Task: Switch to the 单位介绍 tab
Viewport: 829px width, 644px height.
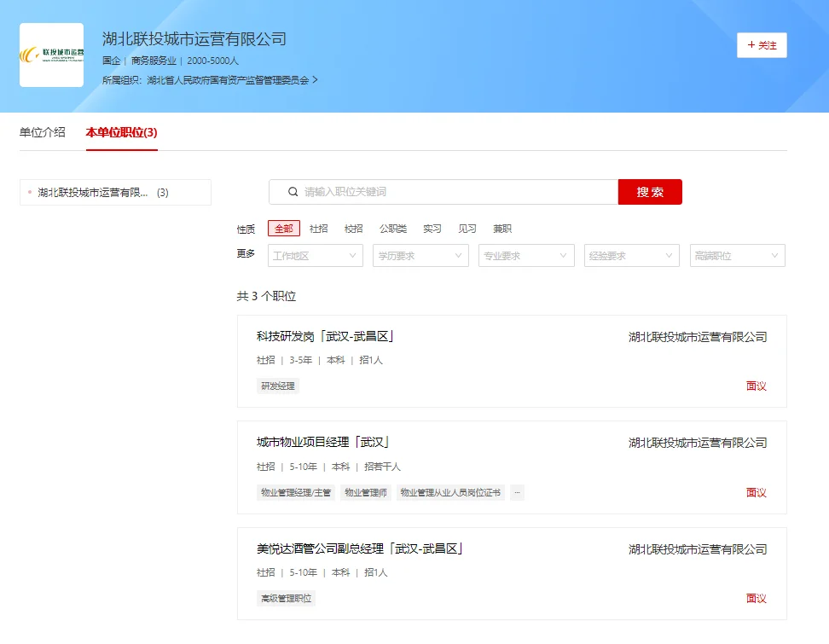Action: pyautogui.click(x=43, y=132)
